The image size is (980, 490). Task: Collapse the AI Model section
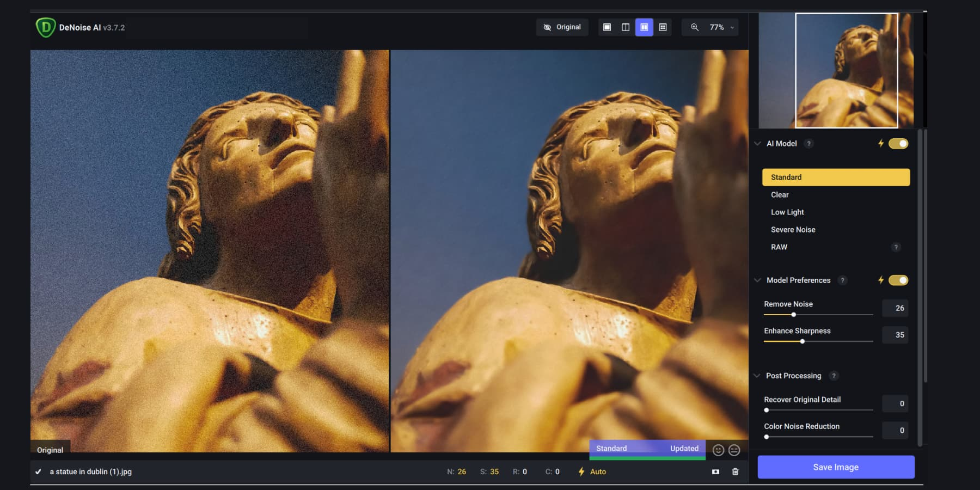click(757, 144)
